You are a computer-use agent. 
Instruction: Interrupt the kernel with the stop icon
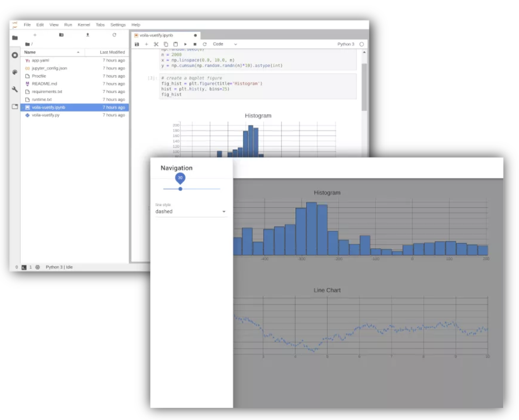pyautogui.click(x=195, y=44)
